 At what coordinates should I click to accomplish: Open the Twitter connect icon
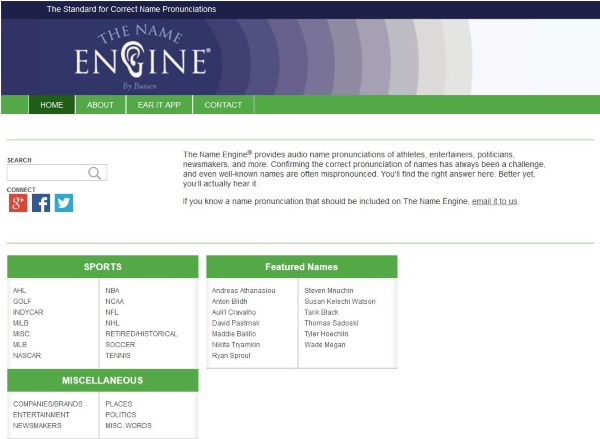64,203
